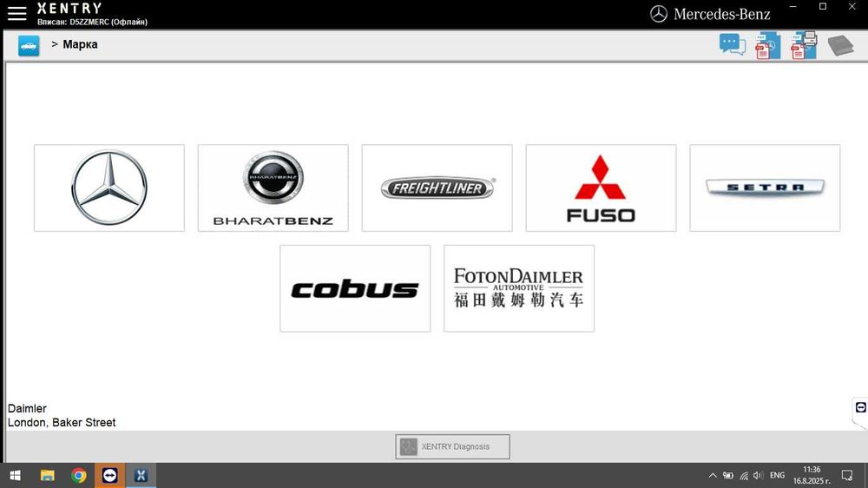The image size is (868, 488).
Task: Click the Вписан: D5ZZMERC (Офлайн) status text
Action: [x=93, y=23]
